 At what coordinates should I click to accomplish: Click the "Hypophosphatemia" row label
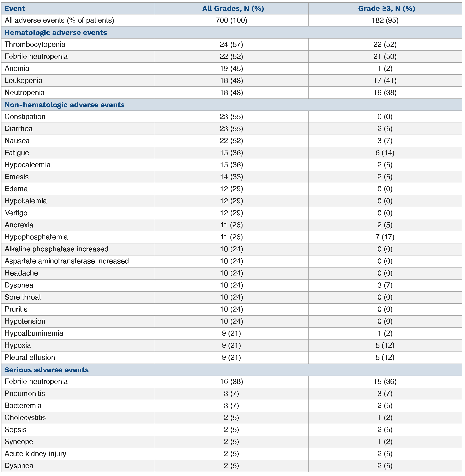[36, 237]
